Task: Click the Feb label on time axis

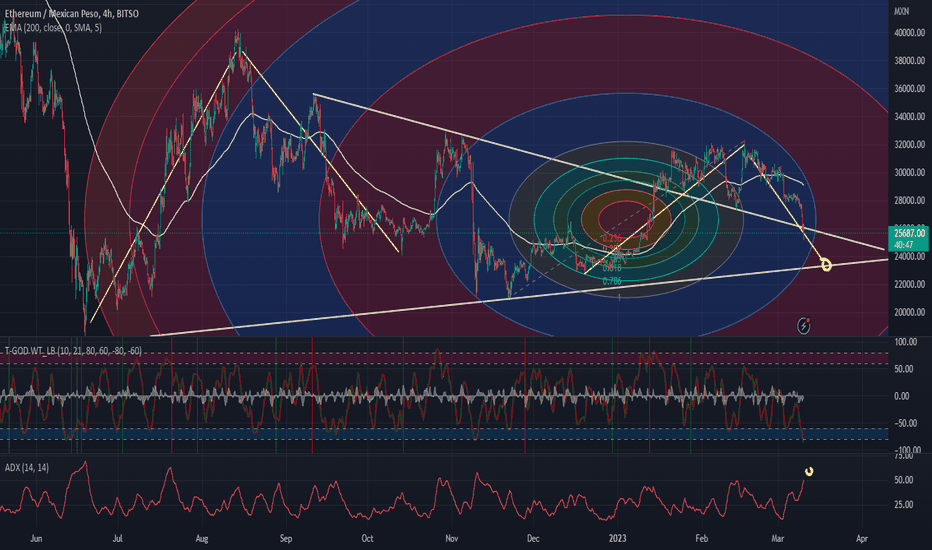Action: point(702,539)
